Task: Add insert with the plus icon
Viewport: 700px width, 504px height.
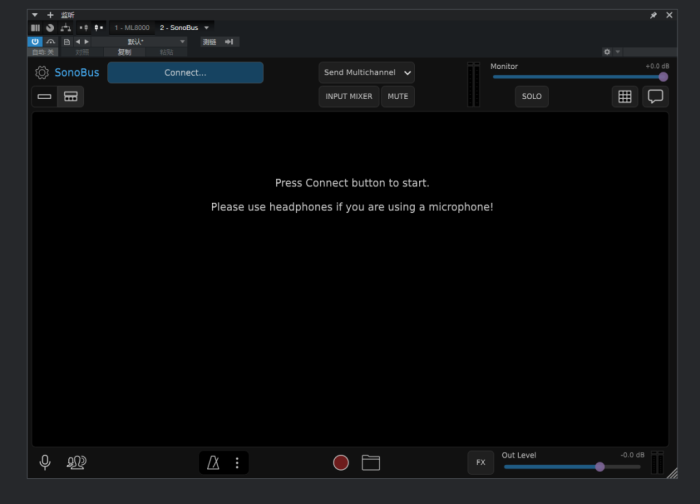Action: [50, 15]
